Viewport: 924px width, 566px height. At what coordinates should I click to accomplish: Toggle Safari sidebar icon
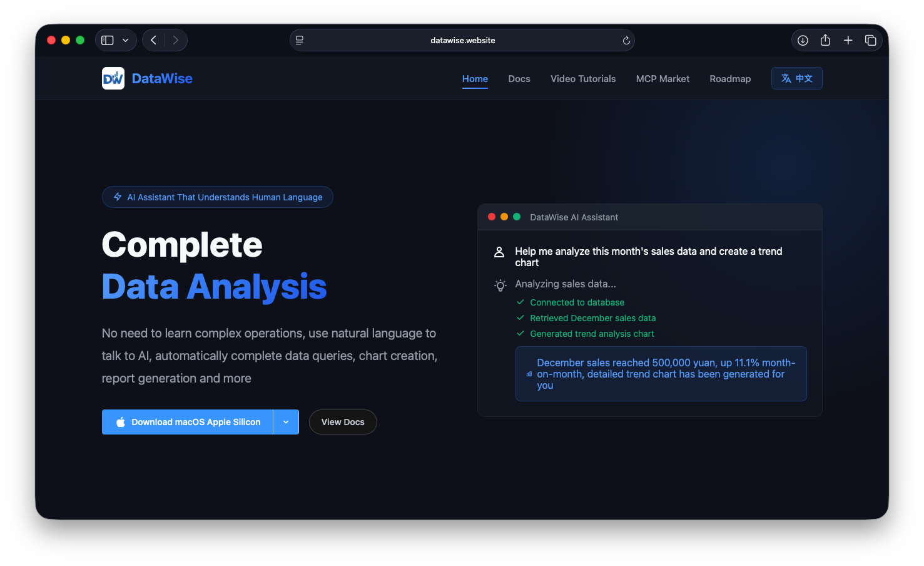pyautogui.click(x=108, y=40)
